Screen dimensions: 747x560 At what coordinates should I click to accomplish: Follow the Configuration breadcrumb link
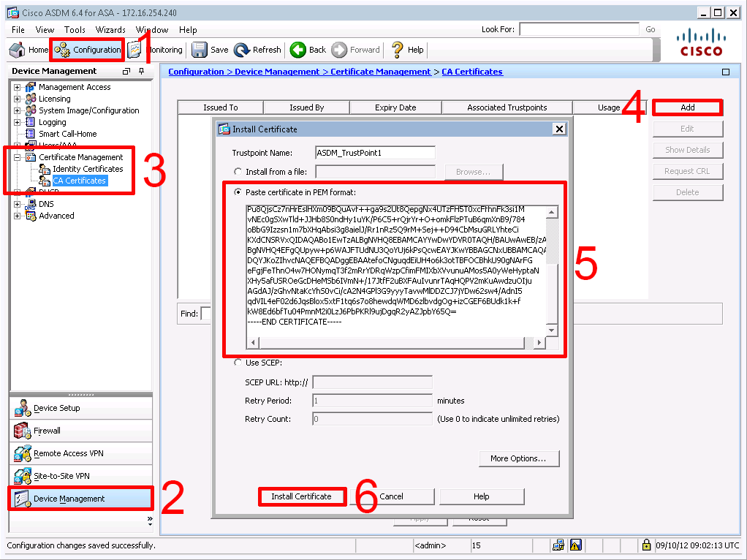click(196, 72)
